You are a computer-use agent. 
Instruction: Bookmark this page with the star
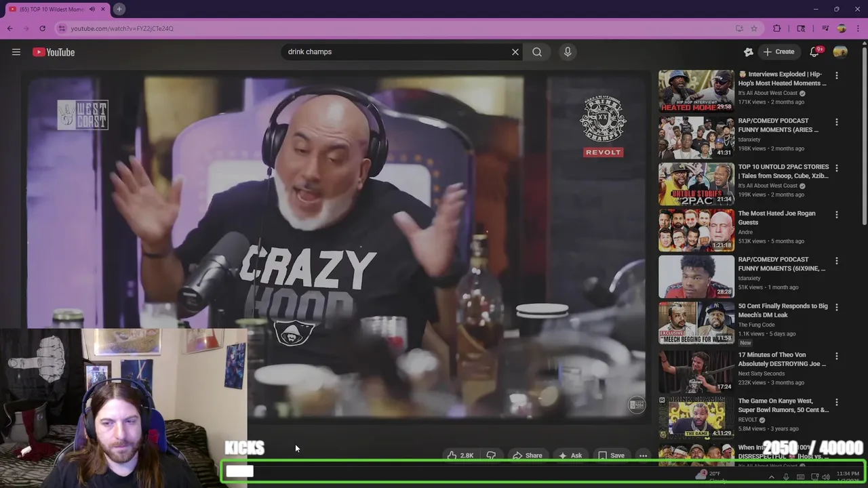(x=754, y=28)
